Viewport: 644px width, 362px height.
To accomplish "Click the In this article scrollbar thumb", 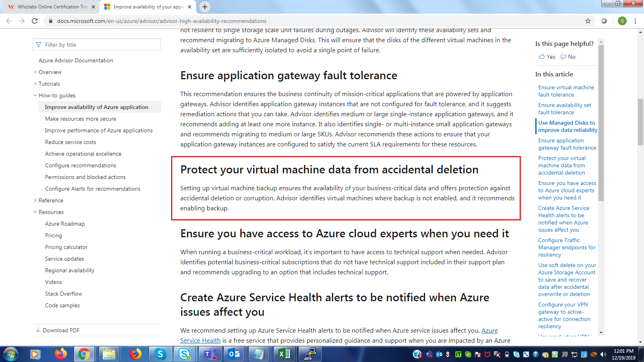I will coord(601,123).
